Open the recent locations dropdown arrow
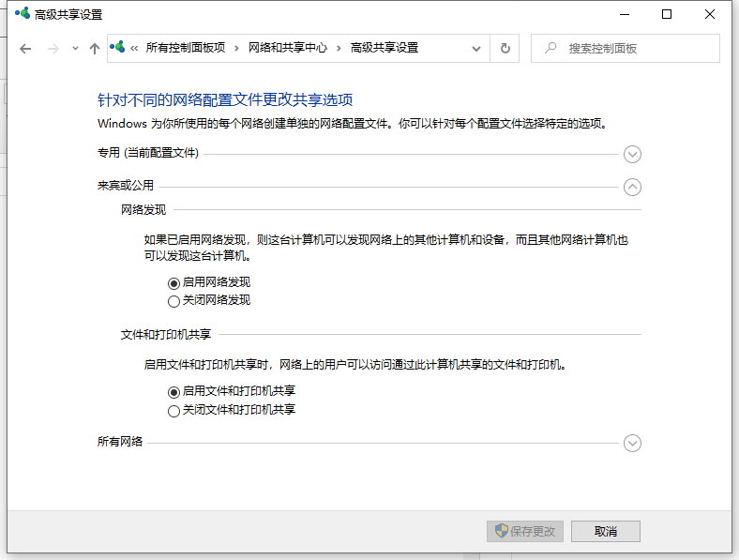Screen dimensions: 739x560 point(75,48)
